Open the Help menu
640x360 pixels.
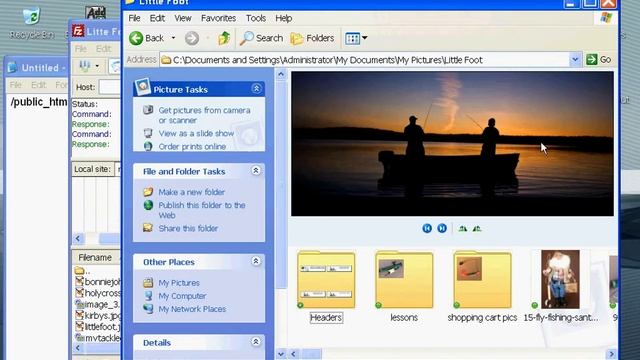pos(283,18)
